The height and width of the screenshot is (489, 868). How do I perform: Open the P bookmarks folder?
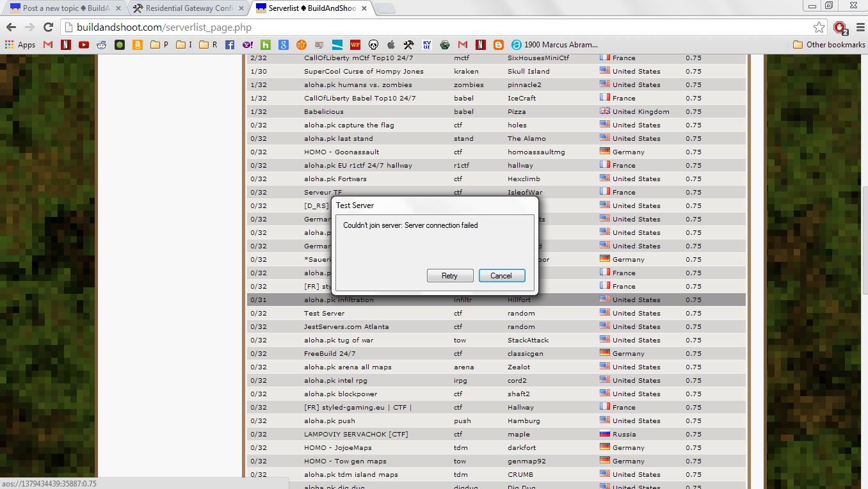click(158, 45)
